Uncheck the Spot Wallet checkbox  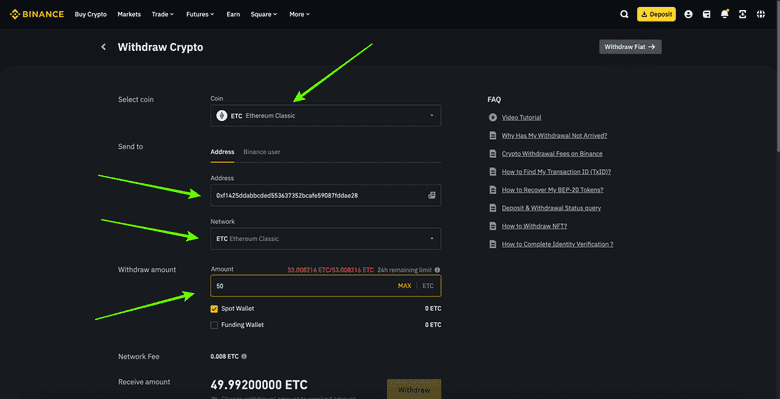click(x=214, y=309)
